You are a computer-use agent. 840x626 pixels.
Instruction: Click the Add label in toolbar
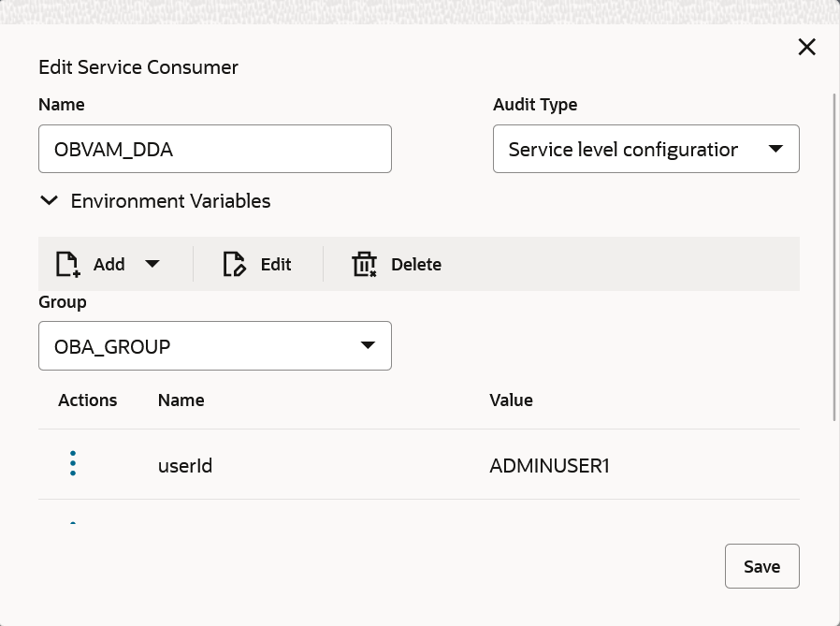pos(109,264)
